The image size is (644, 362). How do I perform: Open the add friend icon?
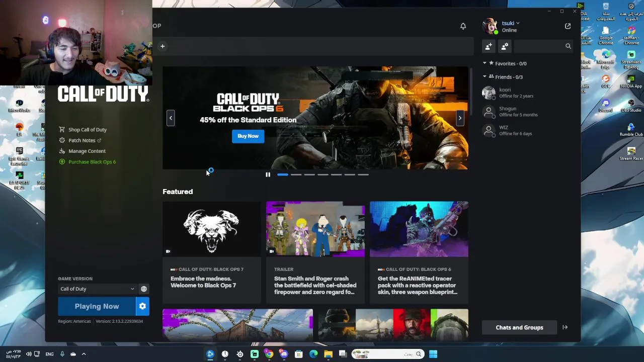pos(489,46)
